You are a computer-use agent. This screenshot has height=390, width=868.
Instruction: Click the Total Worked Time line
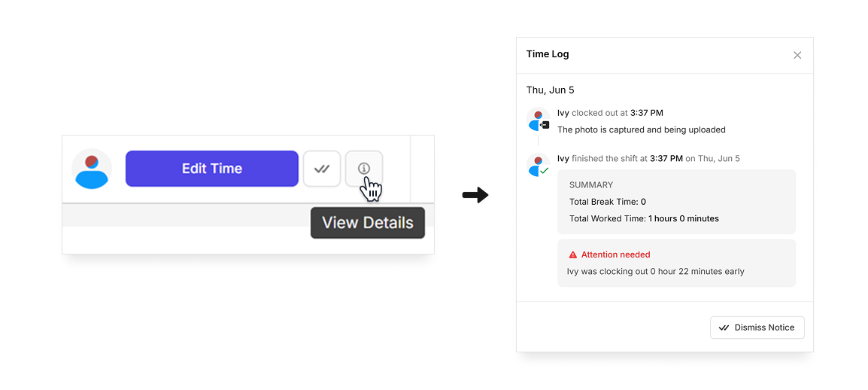(644, 219)
